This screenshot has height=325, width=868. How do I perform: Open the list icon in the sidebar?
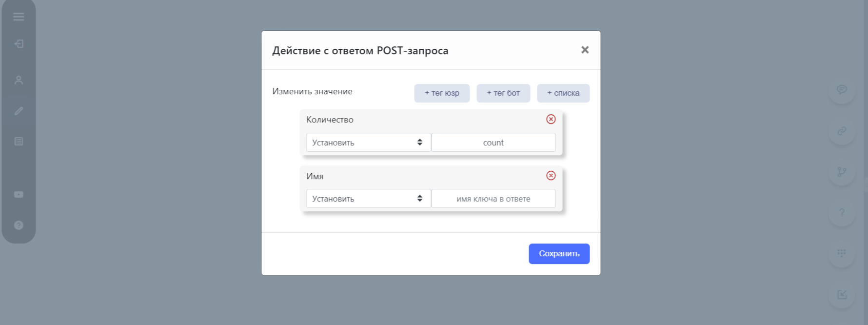click(x=19, y=142)
